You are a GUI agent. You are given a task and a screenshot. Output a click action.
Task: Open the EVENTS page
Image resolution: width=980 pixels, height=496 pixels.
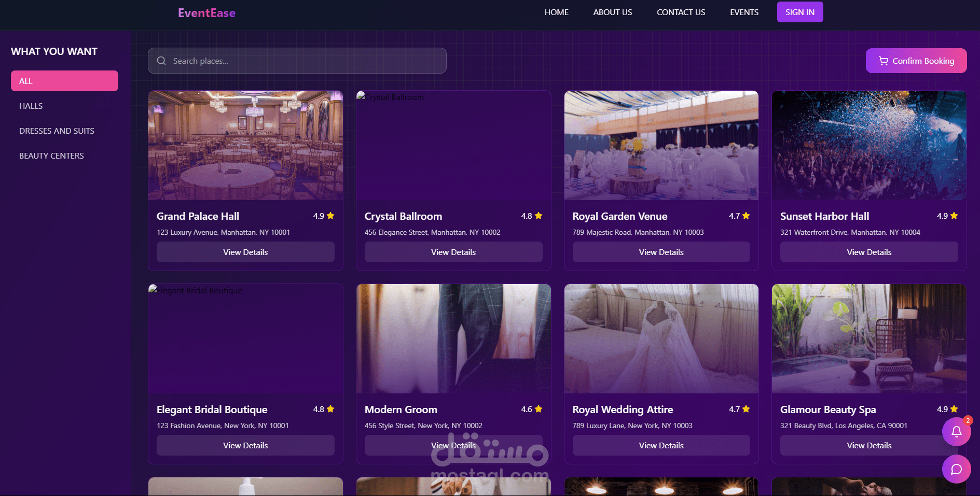(x=744, y=12)
